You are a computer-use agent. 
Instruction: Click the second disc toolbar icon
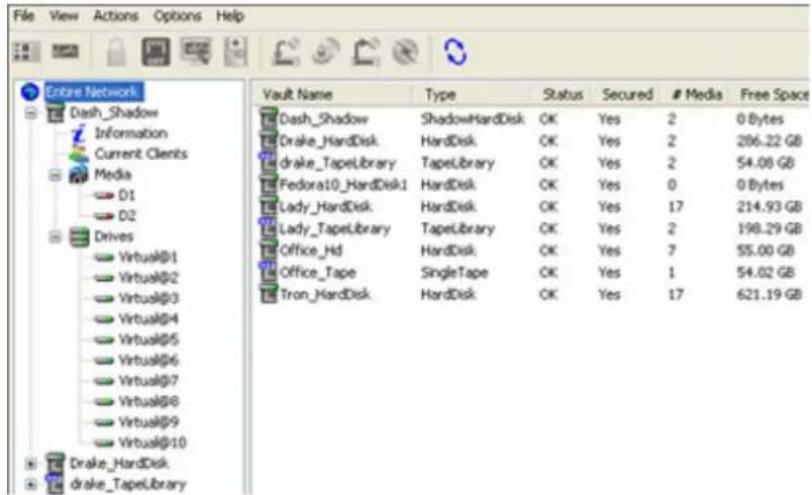pos(405,52)
